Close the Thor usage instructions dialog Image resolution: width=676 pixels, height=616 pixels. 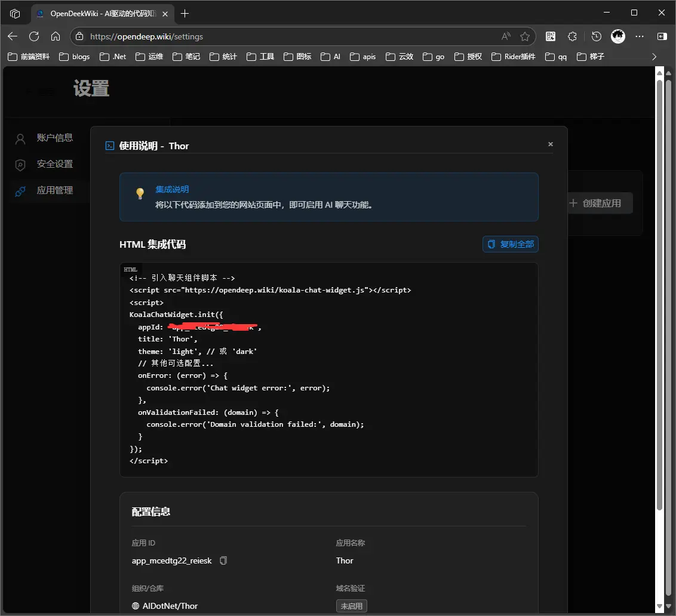pos(551,144)
